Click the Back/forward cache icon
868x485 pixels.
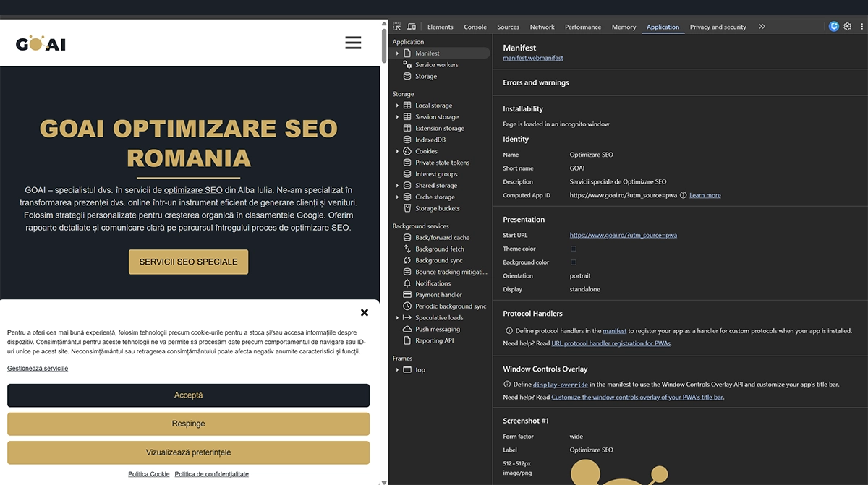pos(407,238)
